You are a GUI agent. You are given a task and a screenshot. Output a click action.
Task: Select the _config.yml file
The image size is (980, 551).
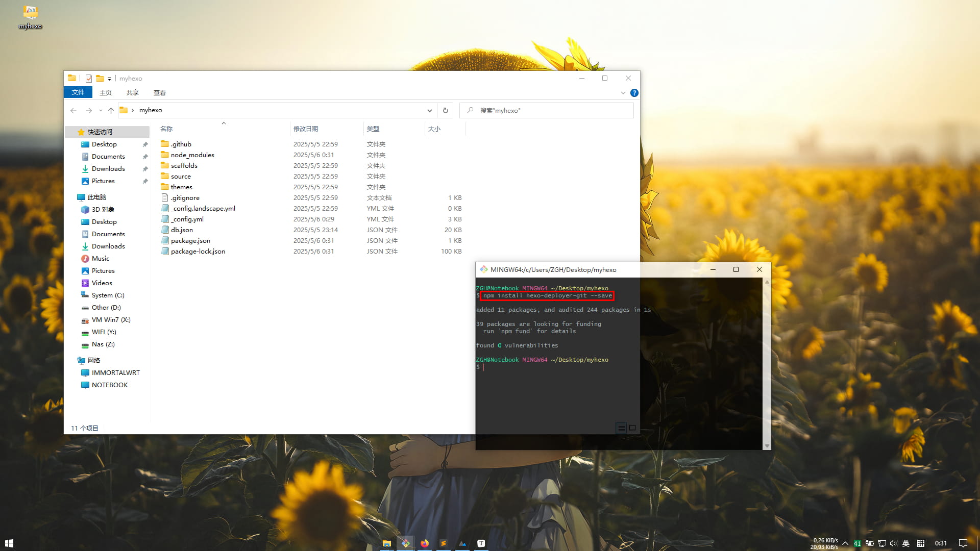coord(188,219)
